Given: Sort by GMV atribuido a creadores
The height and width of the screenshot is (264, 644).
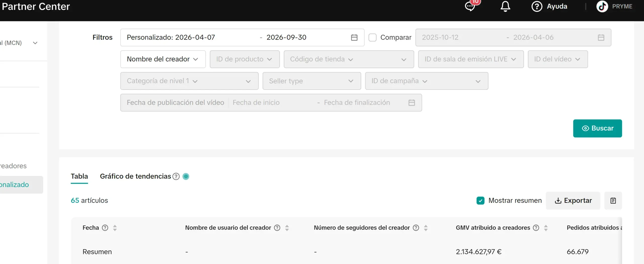Looking at the screenshot, I should [x=546, y=228].
